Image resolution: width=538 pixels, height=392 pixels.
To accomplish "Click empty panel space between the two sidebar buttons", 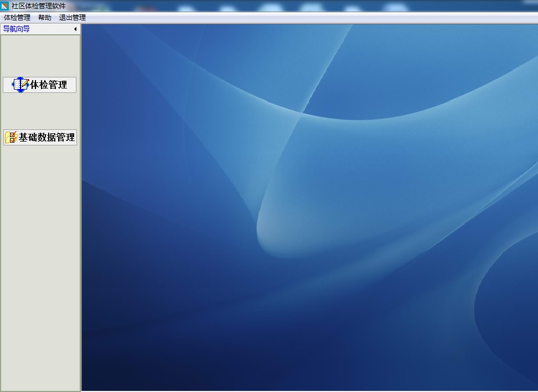I will click(40, 111).
